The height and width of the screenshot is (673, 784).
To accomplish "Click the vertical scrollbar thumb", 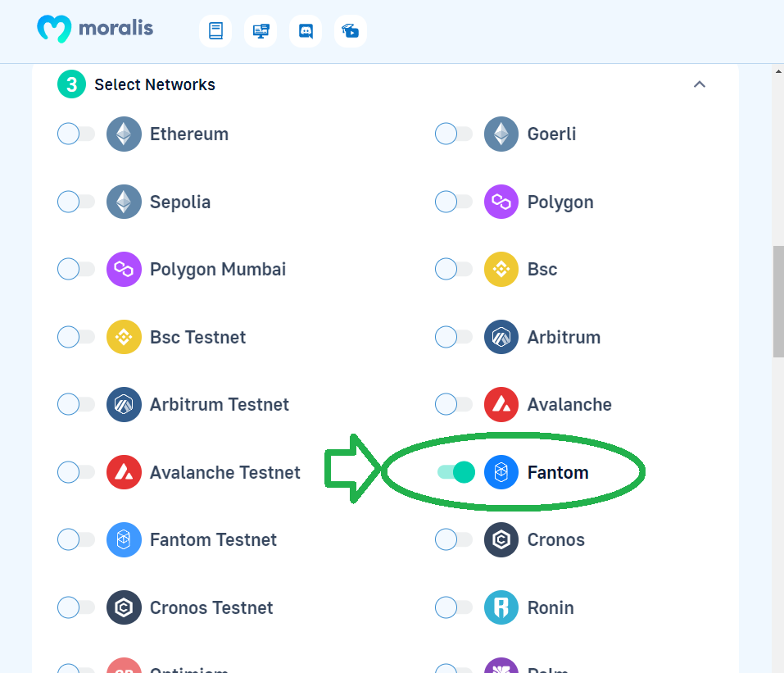I will click(x=778, y=301).
